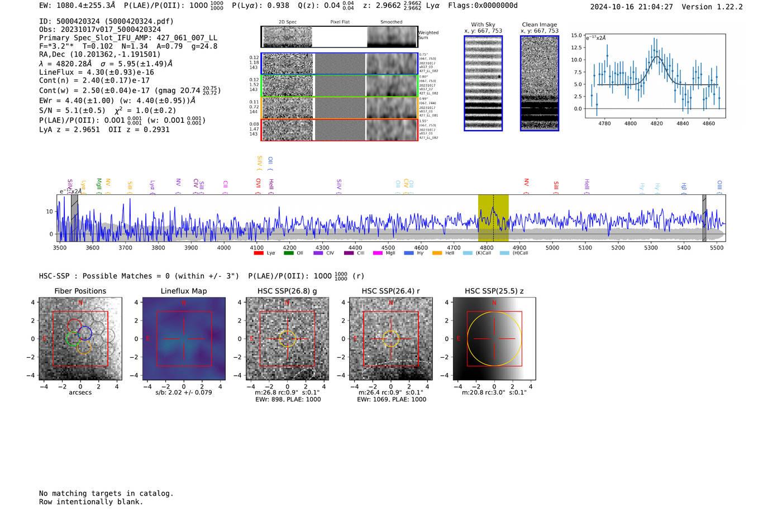Click the m:20.8 rc:3.0" caption
The image size is (782, 532).
(494, 392)
